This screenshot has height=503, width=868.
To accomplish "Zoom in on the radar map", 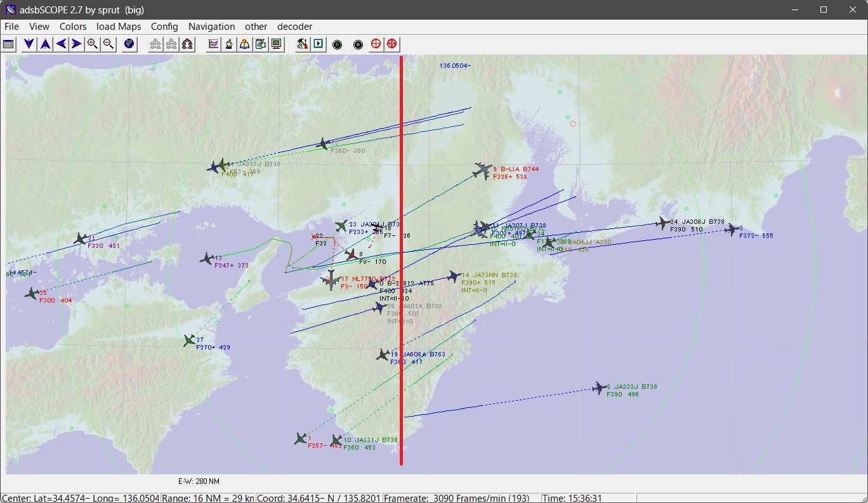I will coord(93,44).
